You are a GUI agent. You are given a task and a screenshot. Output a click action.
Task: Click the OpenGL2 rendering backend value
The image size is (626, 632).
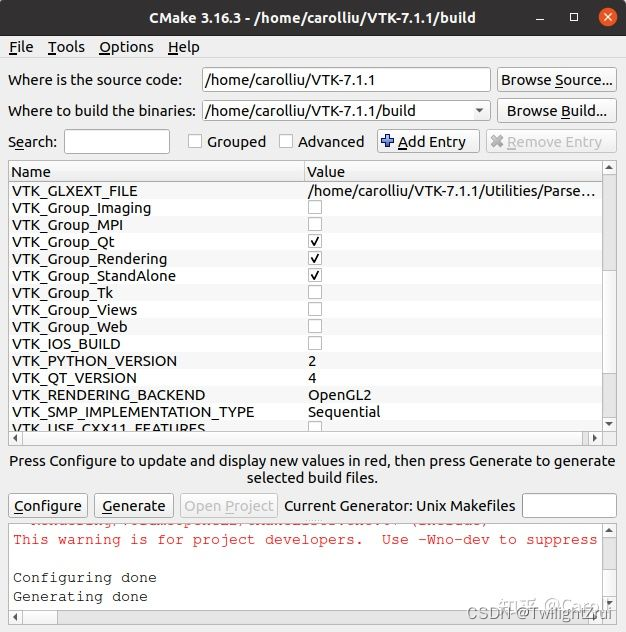tap(339, 395)
